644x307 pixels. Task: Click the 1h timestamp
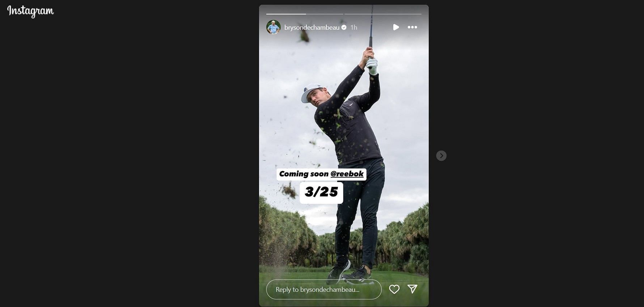click(x=354, y=27)
